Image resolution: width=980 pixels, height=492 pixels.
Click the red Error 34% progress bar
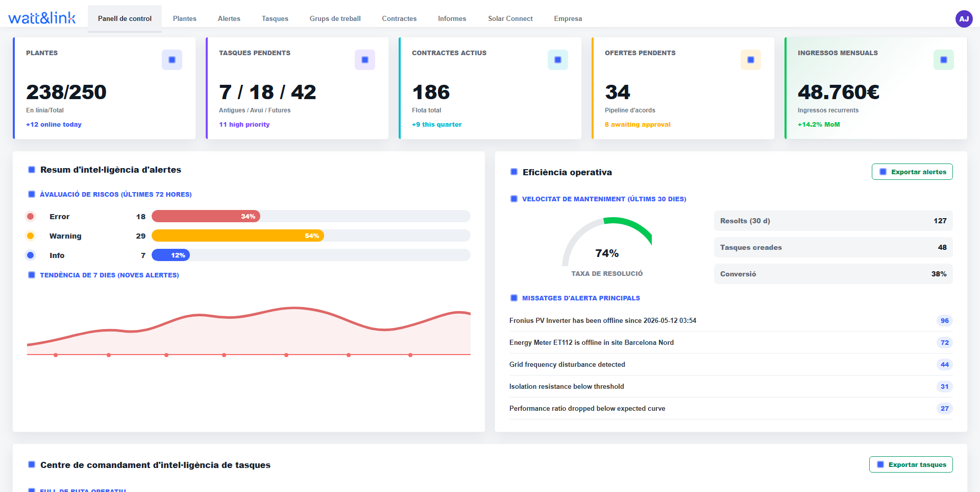coord(206,217)
